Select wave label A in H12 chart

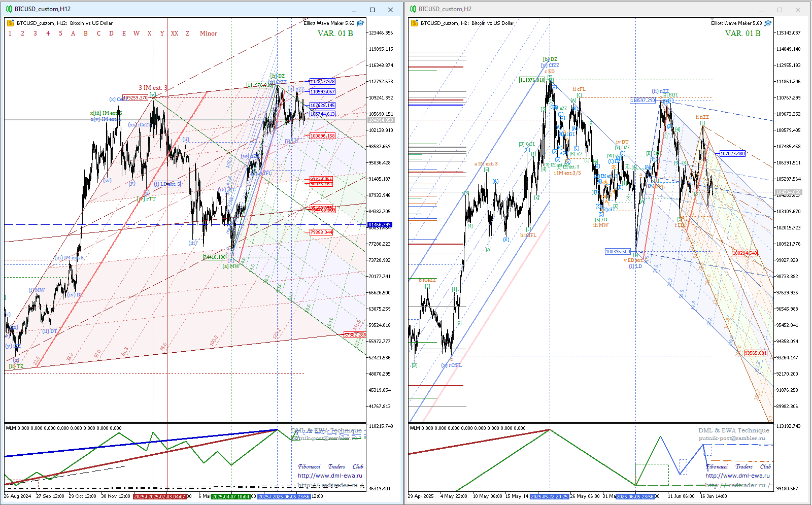pos(73,33)
